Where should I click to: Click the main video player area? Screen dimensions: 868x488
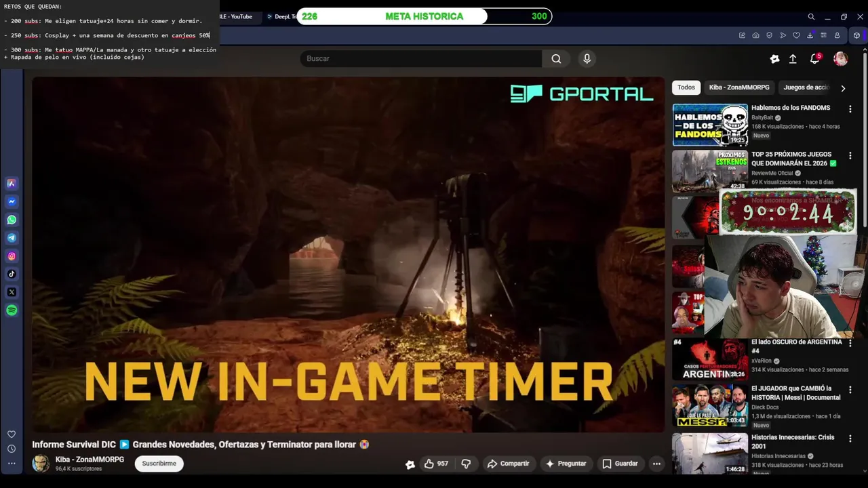tap(348, 254)
